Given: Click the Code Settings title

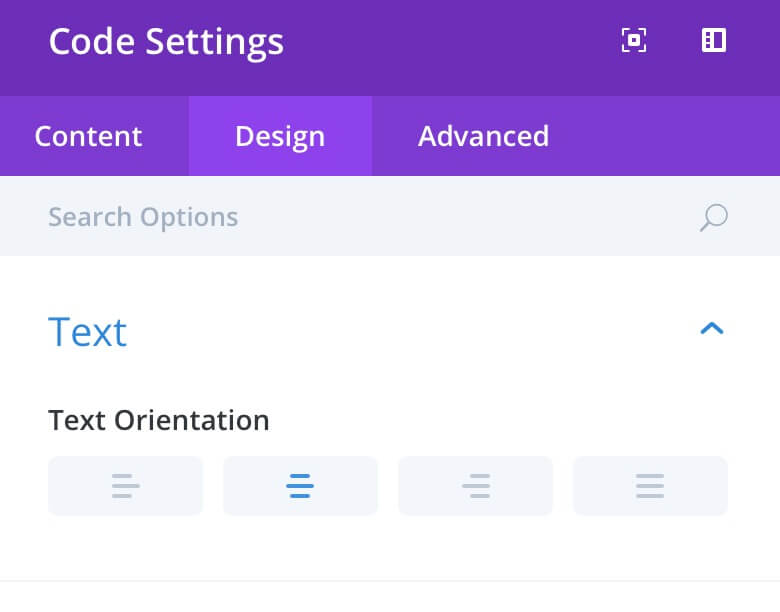Looking at the screenshot, I should (166, 42).
